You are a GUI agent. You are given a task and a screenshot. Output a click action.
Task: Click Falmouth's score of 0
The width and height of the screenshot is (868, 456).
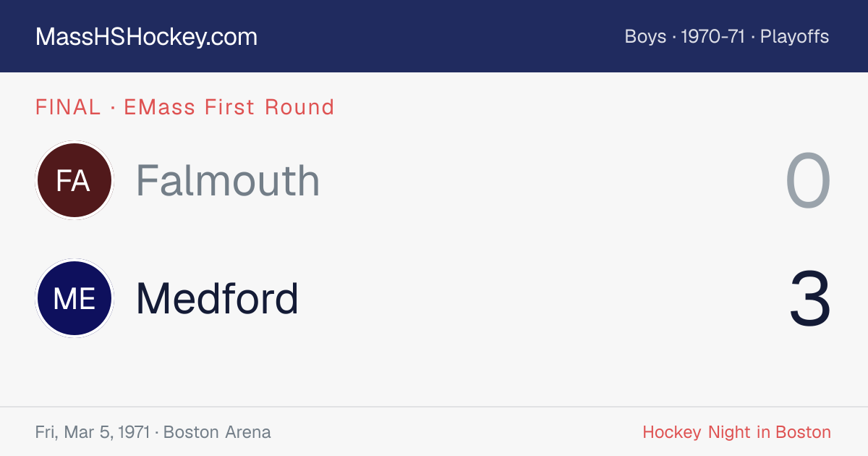coord(809,181)
